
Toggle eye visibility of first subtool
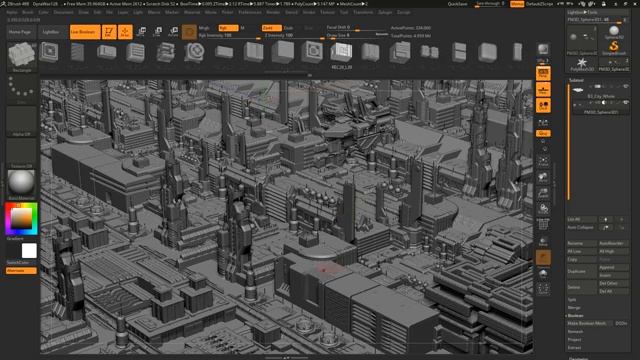[x=625, y=87]
